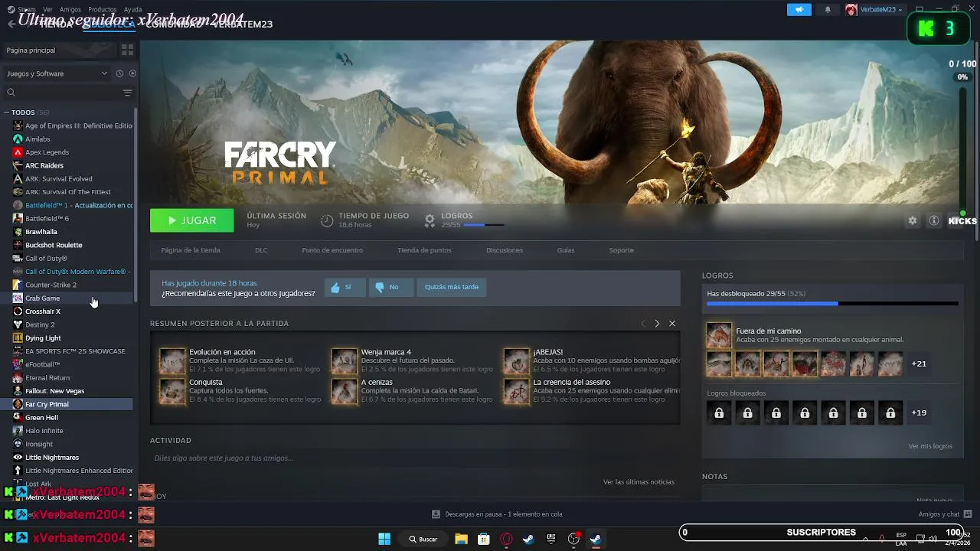Click the Windows Start button

[x=384, y=539]
